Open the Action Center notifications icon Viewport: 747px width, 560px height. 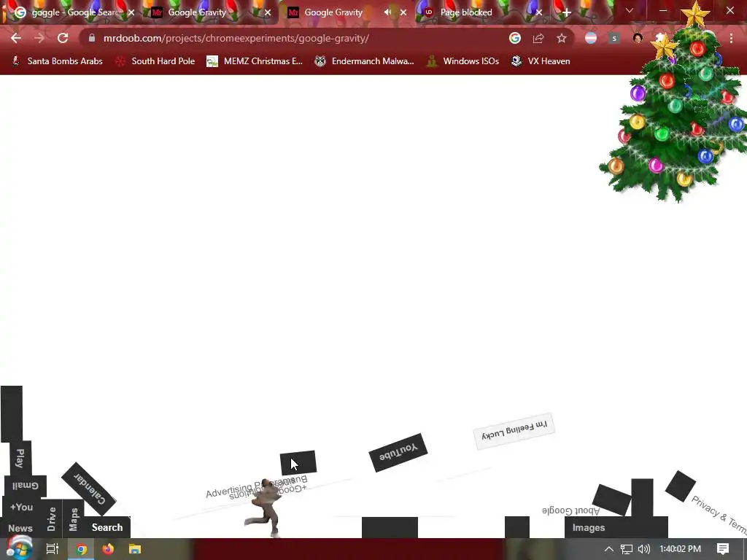click(723, 549)
